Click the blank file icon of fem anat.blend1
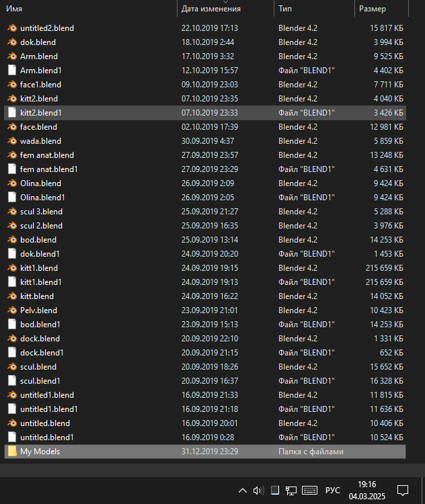Image resolution: width=425 pixels, height=504 pixels. tap(12, 169)
